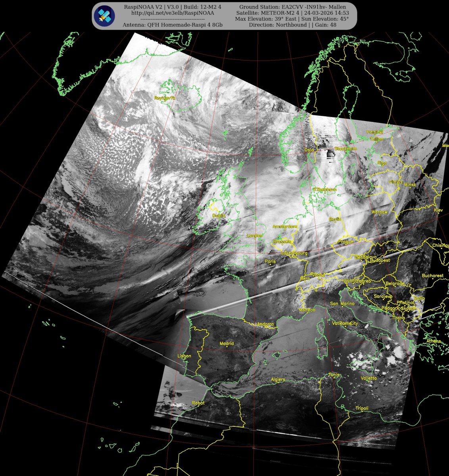449x476 pixels.
Task: Click the Luxembourg city label
Action: [x=294, y=253]
